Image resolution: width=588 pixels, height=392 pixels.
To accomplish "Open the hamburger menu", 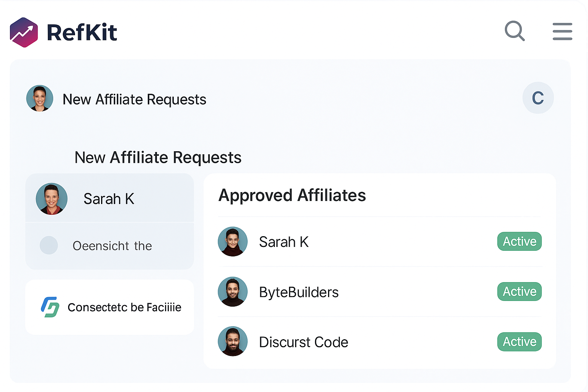I will tap(562, 31).
